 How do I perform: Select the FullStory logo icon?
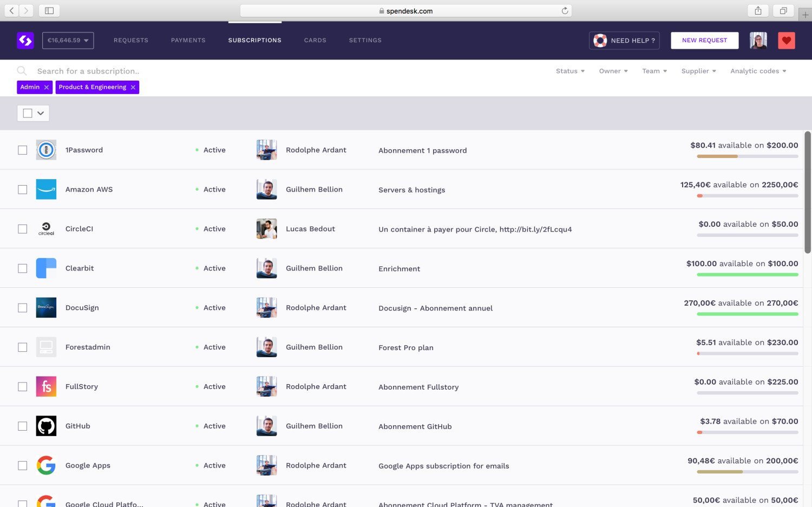pos(46,387)
